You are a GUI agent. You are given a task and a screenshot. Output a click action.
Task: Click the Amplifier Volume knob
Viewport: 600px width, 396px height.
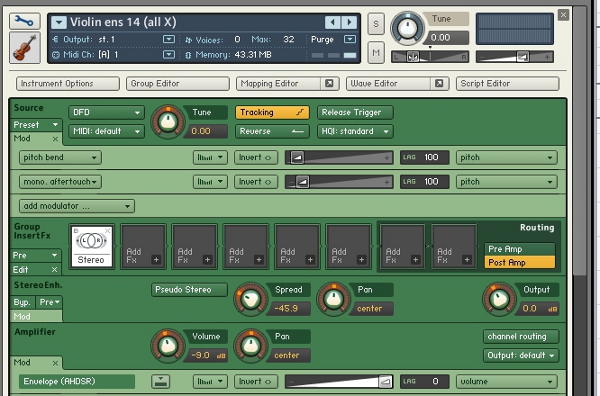coord(168,346)
